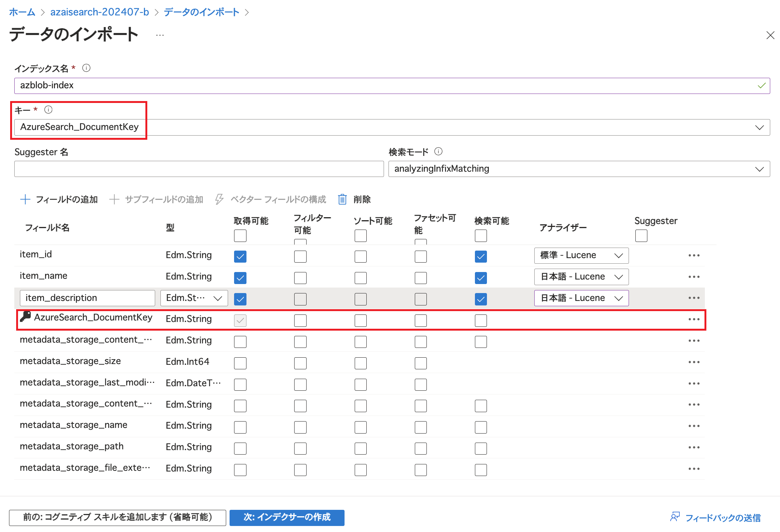Open more options for metadata_storage_path row
This screenshot has width=780, height=532.
[x=694, y=447]
